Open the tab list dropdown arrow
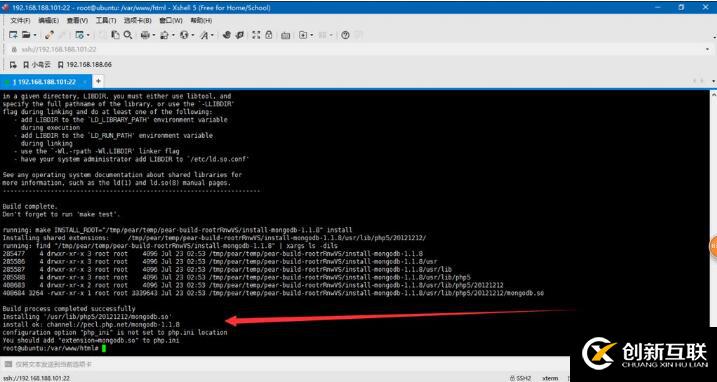 click(713, 81)
